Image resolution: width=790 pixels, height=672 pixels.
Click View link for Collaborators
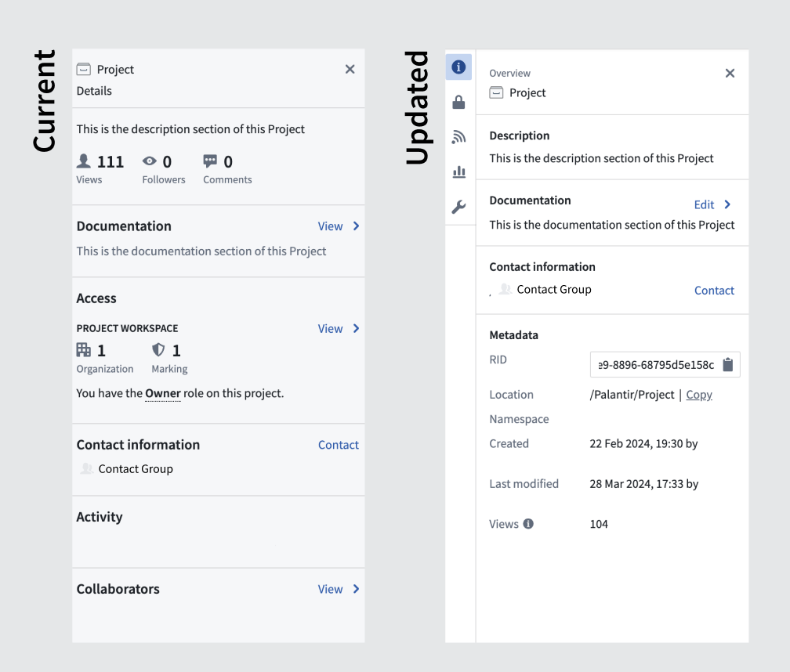(330, 589)
